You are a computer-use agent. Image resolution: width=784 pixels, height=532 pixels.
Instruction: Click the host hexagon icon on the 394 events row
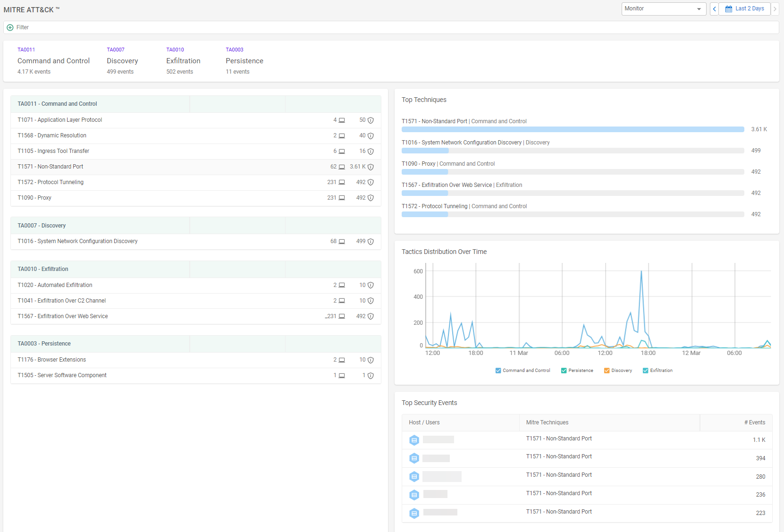414,458
